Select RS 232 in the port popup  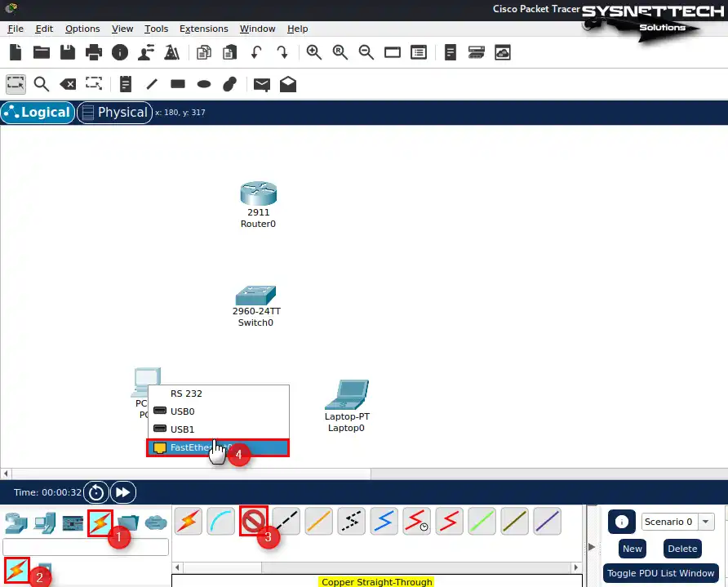[218, 394]
